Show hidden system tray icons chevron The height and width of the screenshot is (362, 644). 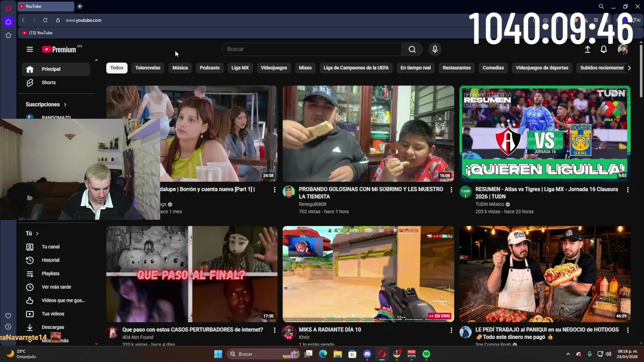(568, 354)
